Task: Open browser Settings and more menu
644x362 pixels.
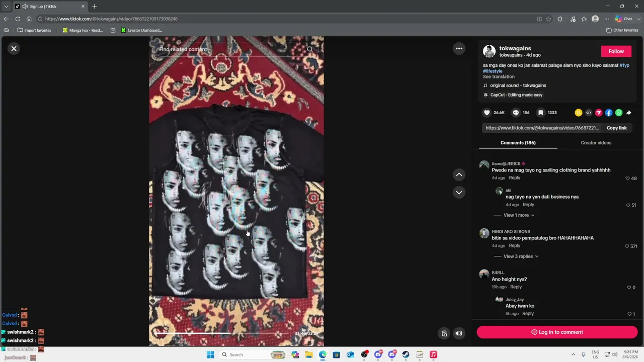Action: (x=606, y=19)
